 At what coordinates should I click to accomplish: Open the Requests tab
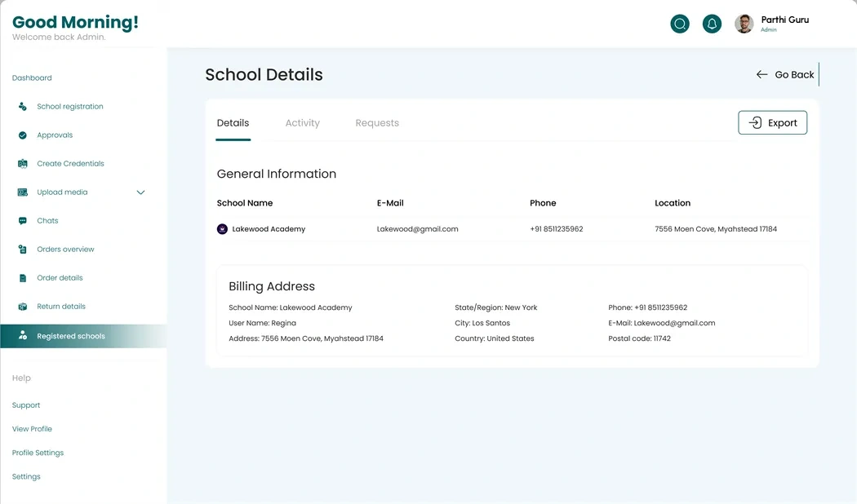click(377, 123)
